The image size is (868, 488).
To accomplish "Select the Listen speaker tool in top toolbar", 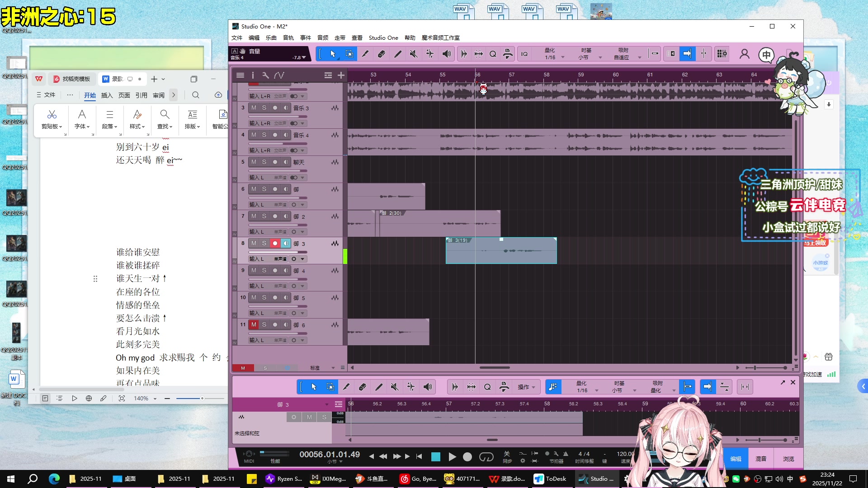I will pyautogui.click(x=446, y=54).
